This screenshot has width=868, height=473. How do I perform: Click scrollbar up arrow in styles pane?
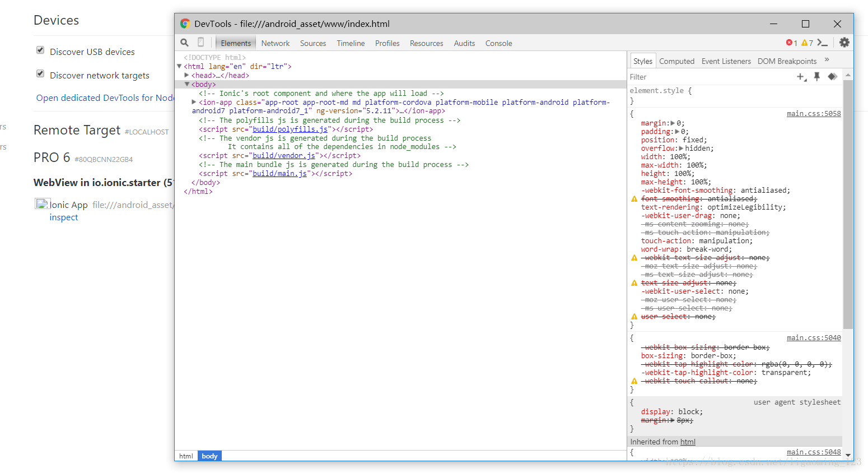[x=848, y=75]
